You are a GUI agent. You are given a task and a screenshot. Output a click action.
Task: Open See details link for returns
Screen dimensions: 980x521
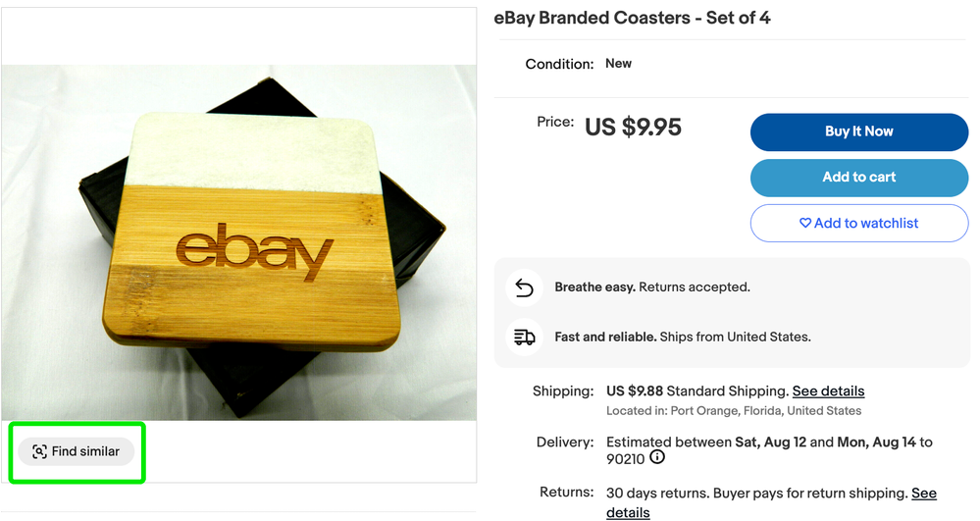(x=923, y=493)
